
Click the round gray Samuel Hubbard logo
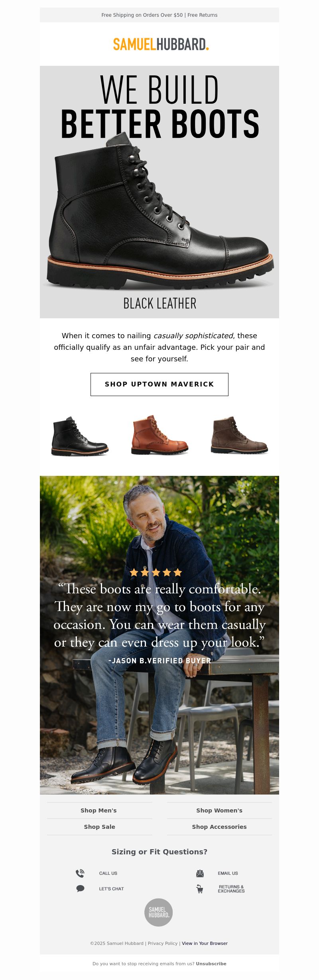pyautogui.click(x=159, y=912)
